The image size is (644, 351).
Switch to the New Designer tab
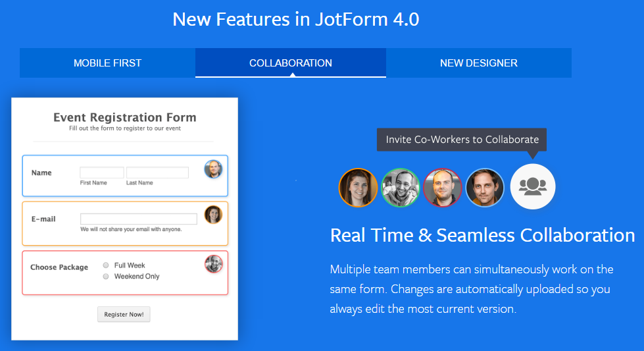point(479,63)
